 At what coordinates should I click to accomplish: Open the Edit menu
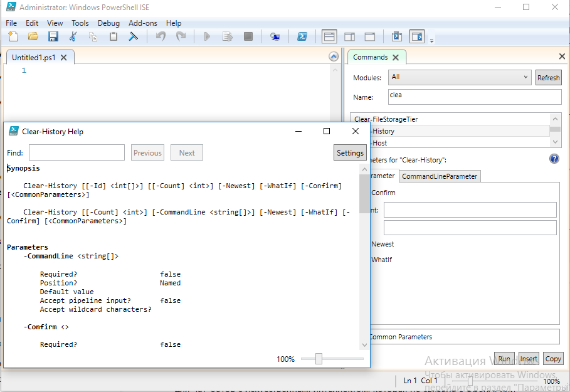(32, 23)
